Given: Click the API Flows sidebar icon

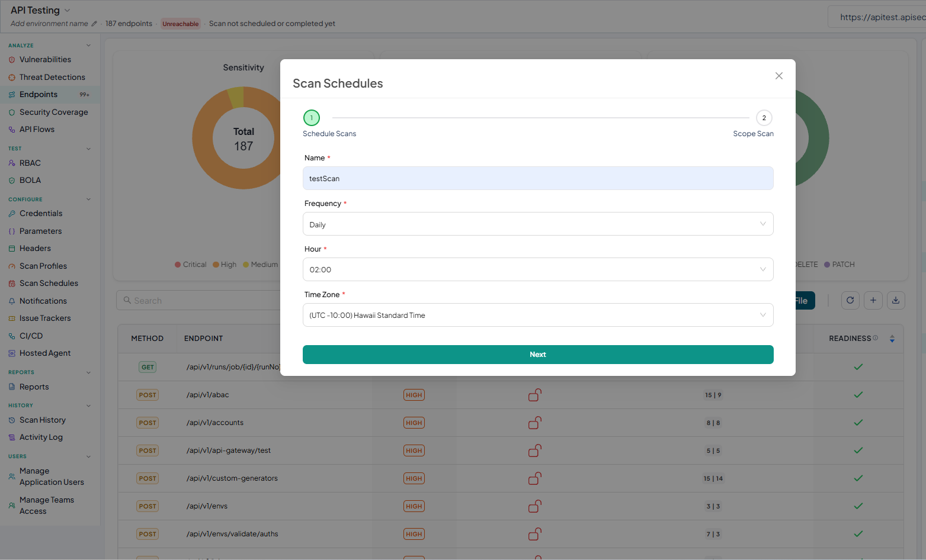Looking at the screenshot, I should tap(12, 130).
